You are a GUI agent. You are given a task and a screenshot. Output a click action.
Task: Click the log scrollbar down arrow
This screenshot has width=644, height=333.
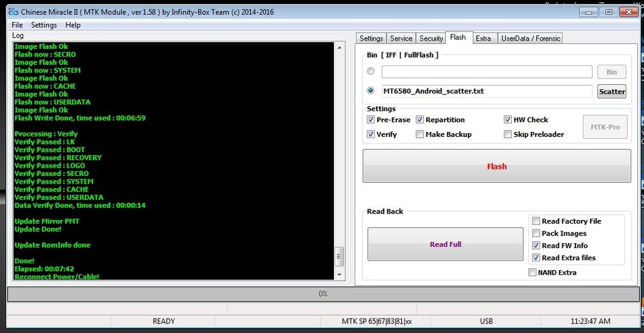click(x=340, y=275)
